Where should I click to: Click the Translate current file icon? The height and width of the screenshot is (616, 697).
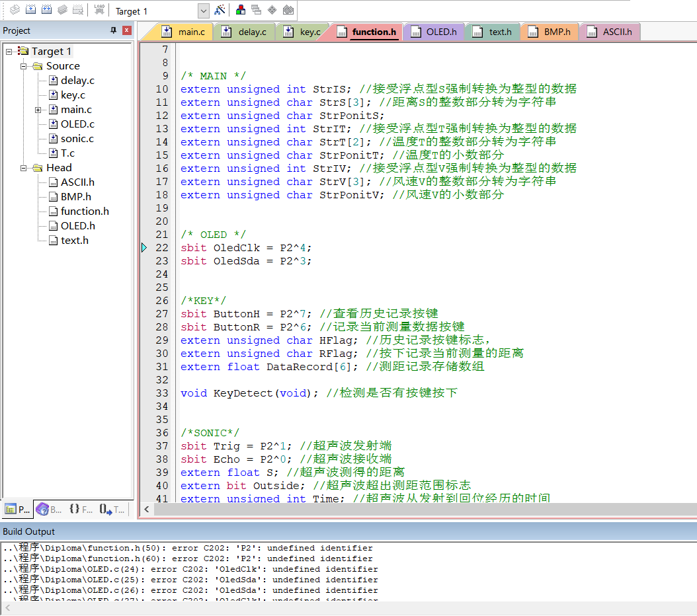pyautogui.click(x=15, y=10)
